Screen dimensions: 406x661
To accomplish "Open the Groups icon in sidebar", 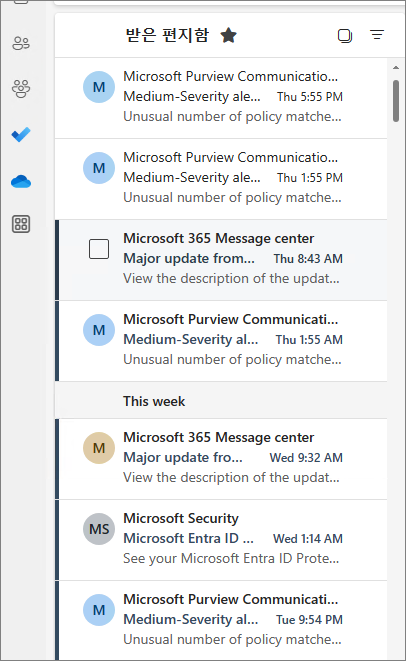I will [21, 89].
